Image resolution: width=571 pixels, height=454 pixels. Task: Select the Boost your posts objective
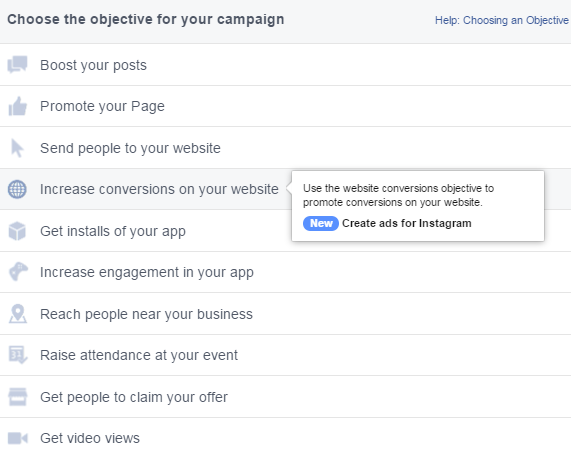(x=286, y=65)
